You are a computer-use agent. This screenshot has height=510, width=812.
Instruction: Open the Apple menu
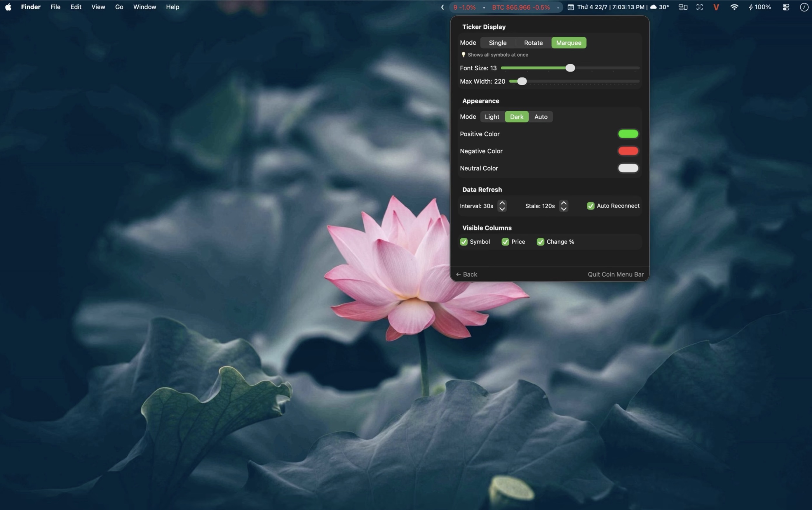click(8, 7)
